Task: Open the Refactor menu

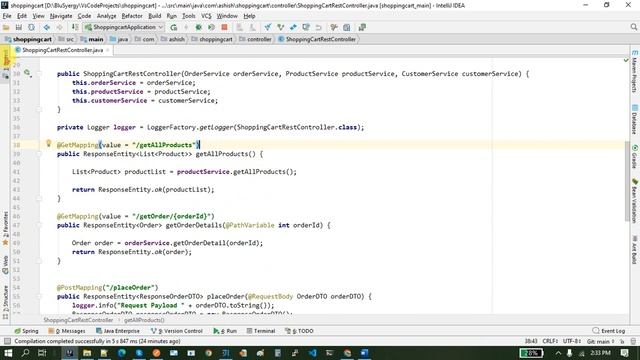Action: pos(132,16)
